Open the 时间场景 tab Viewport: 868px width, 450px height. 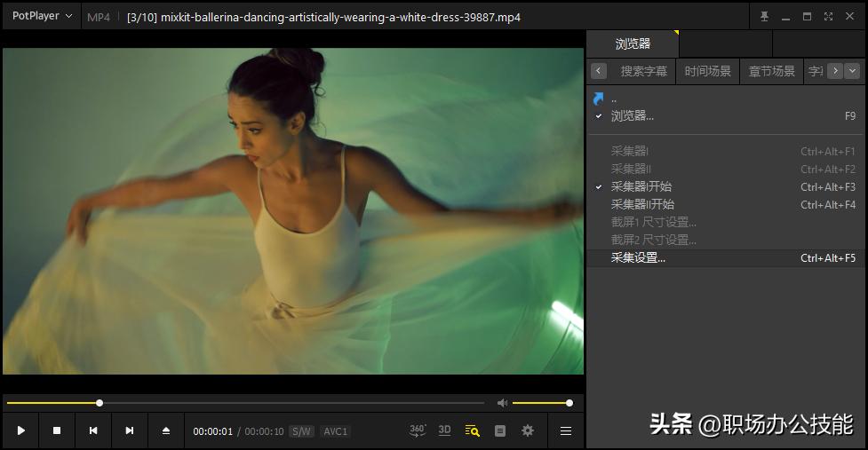pyautogui.click(x=707, y=71)
